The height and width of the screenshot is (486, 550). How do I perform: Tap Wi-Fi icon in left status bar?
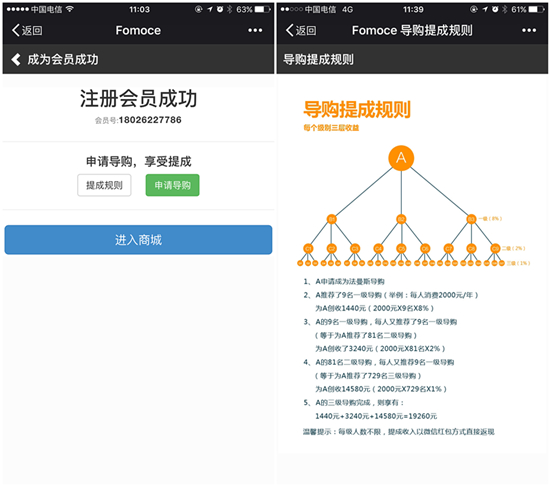coord(69,9)
